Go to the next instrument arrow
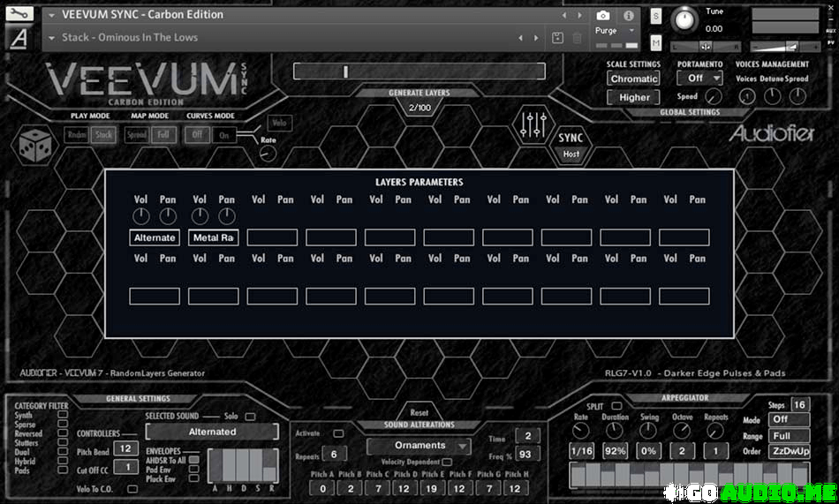Viewport: 839px width, 504px height. [579, 15]
